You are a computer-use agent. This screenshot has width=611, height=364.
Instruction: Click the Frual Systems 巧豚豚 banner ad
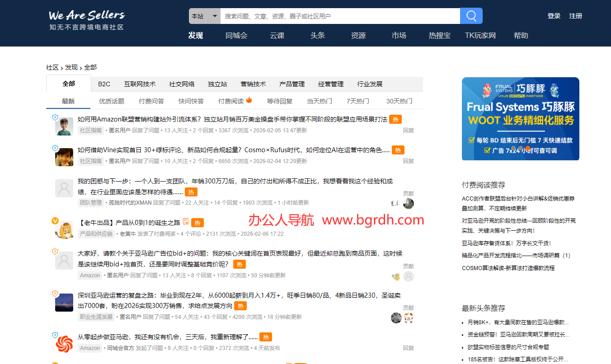[521, 119]
